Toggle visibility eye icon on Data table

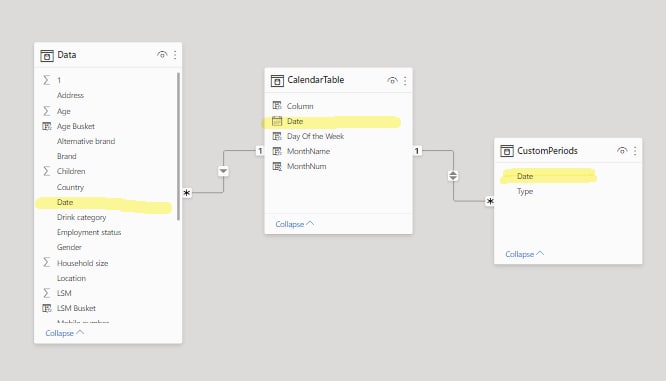point(162,55)
